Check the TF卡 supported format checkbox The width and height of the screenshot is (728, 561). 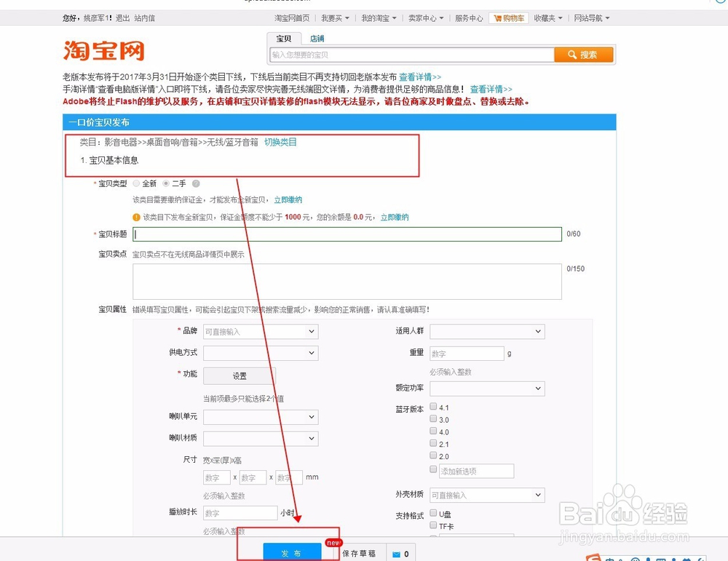click(433, 525)
